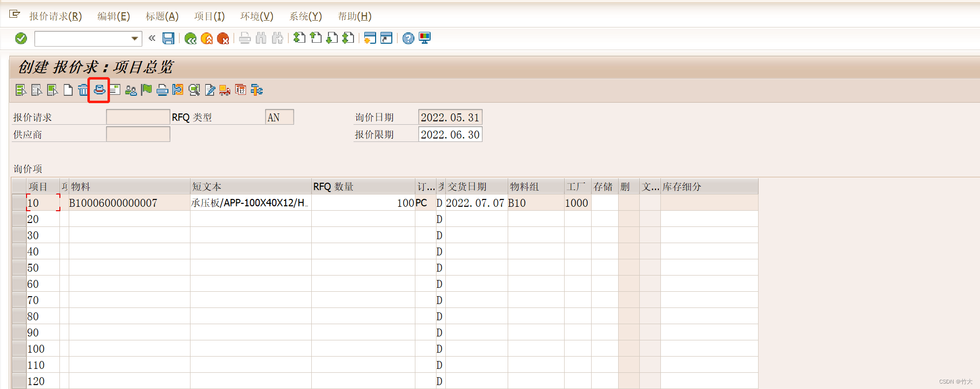Click the 物料 column header

click(130, 186)
